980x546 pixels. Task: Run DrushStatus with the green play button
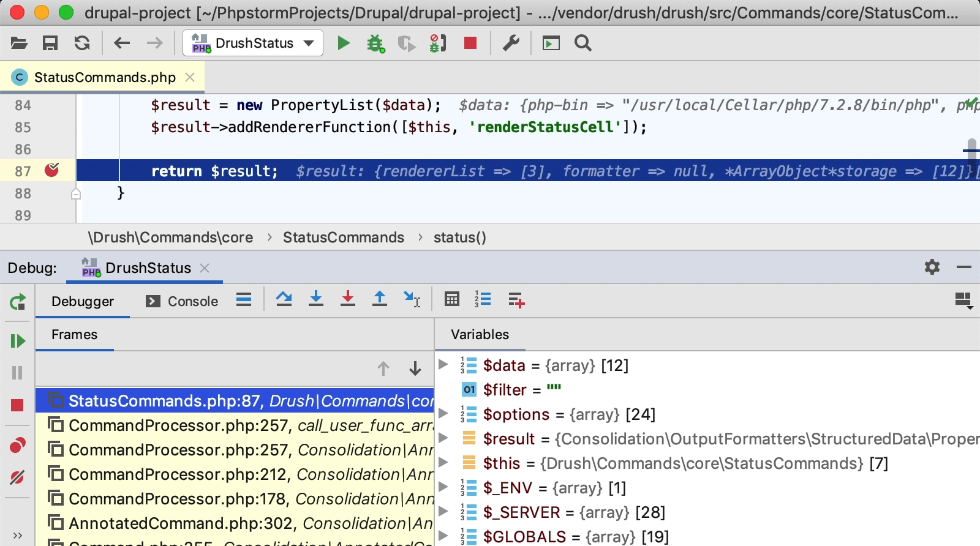[x=344, y=43]
